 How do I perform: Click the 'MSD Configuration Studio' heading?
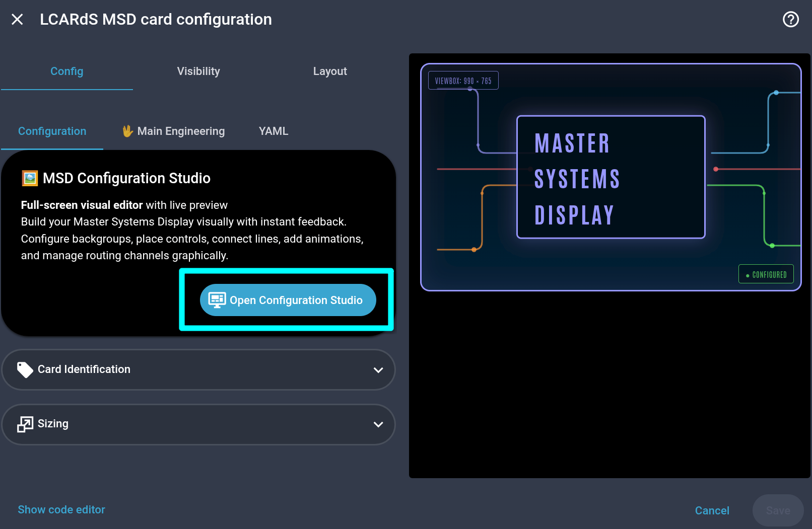(126, 178)
